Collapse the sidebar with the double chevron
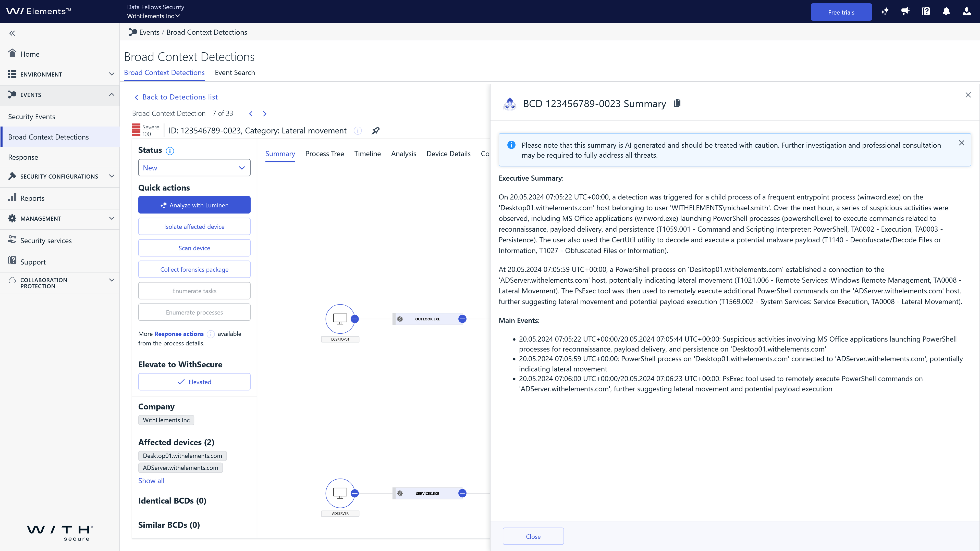 12,33
